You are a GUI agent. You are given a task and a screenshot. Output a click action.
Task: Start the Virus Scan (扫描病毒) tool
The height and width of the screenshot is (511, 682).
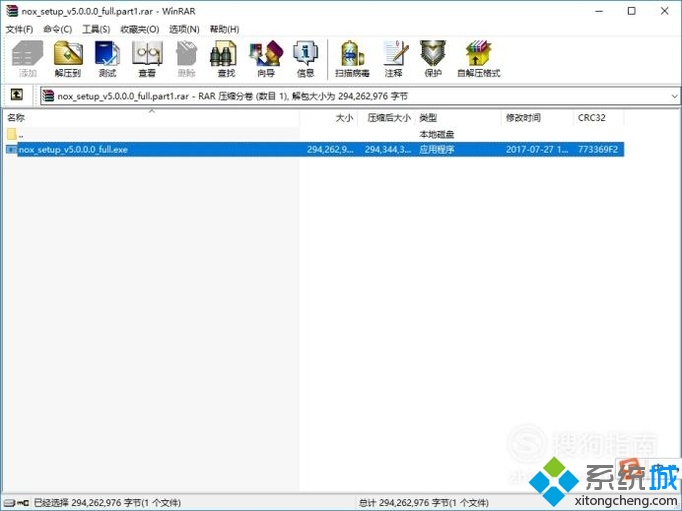point(352,59)
